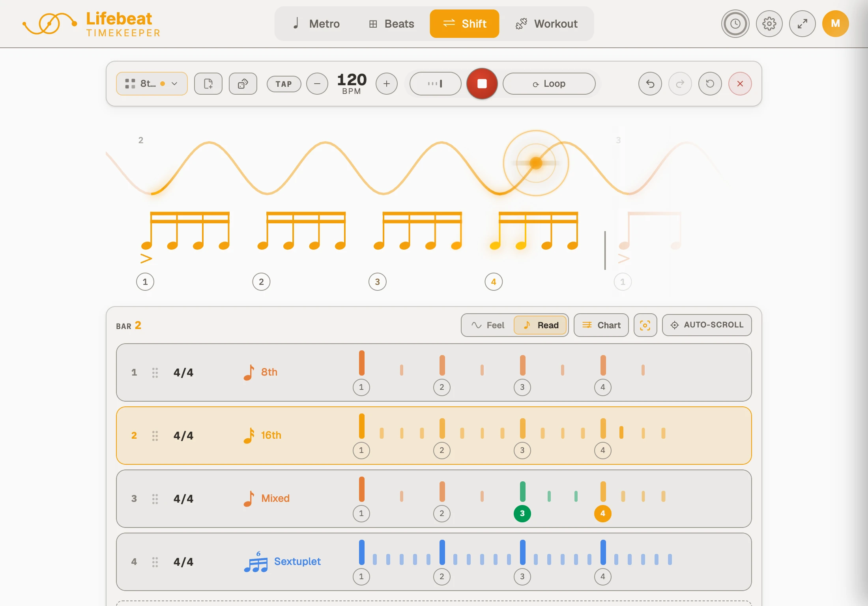868x606 pixels.
Task: Open the timer clock icon
Action: [735, 24]
